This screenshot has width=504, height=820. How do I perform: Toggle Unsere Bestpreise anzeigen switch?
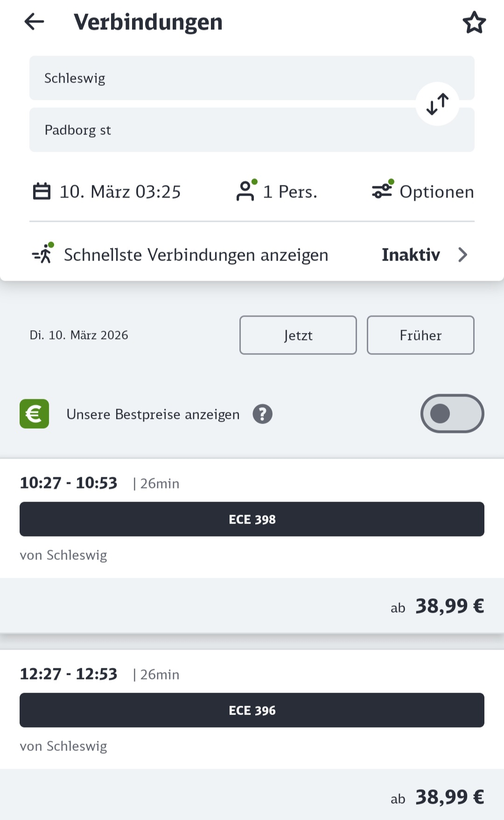click(452, 414)
